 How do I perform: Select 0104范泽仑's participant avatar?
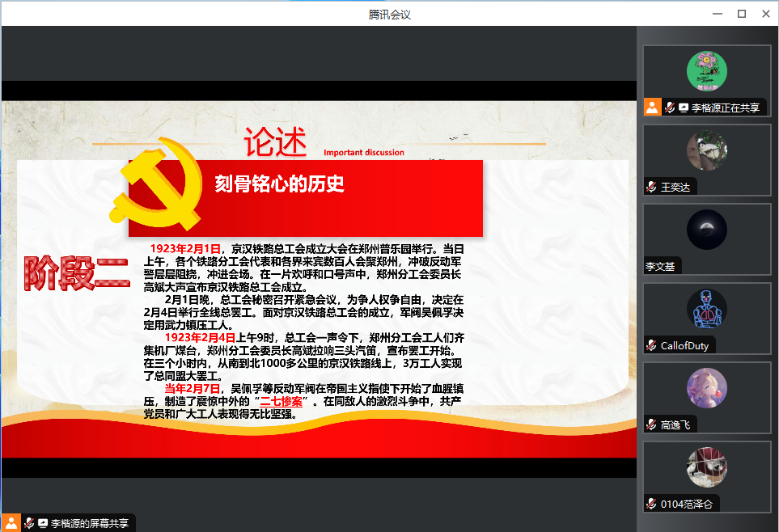[706, 467]
